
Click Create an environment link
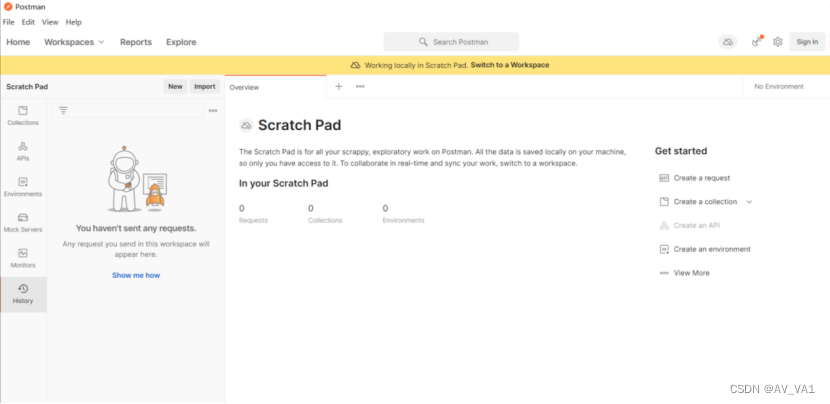click(712, 249)
